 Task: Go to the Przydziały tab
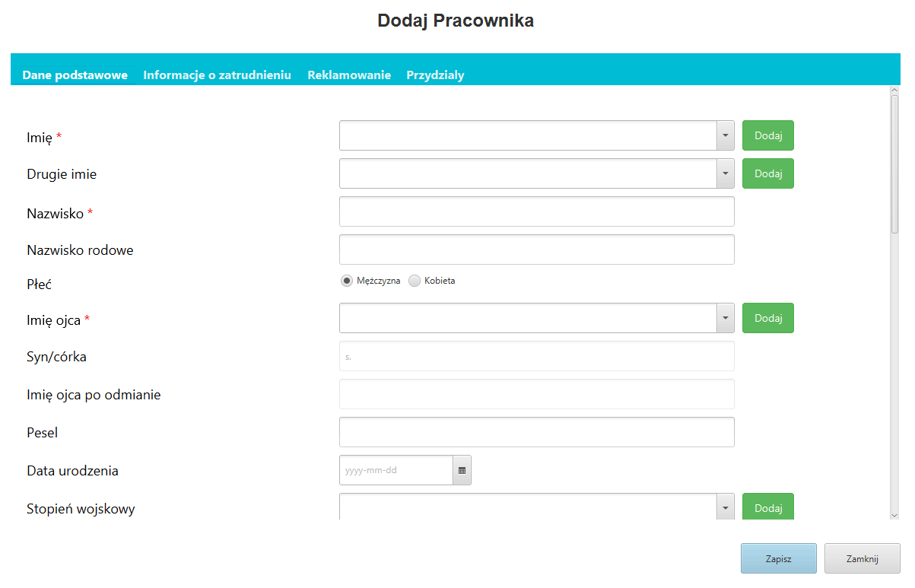click(x=435, y=75)
